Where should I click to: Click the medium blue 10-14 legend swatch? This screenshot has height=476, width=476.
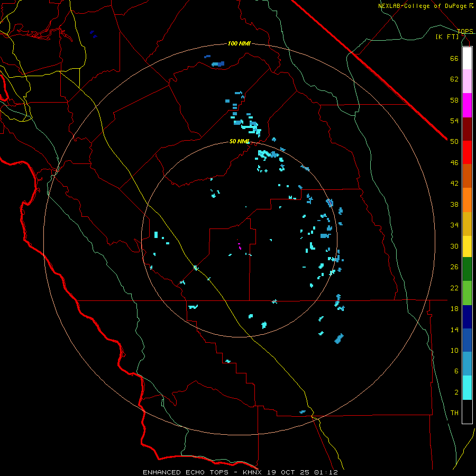[467, 340]
